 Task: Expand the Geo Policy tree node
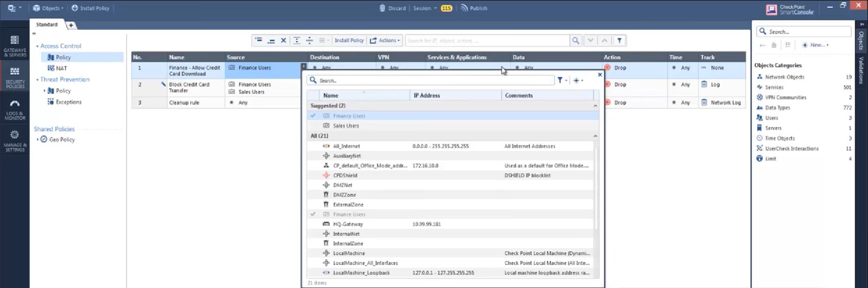(38, 139)
